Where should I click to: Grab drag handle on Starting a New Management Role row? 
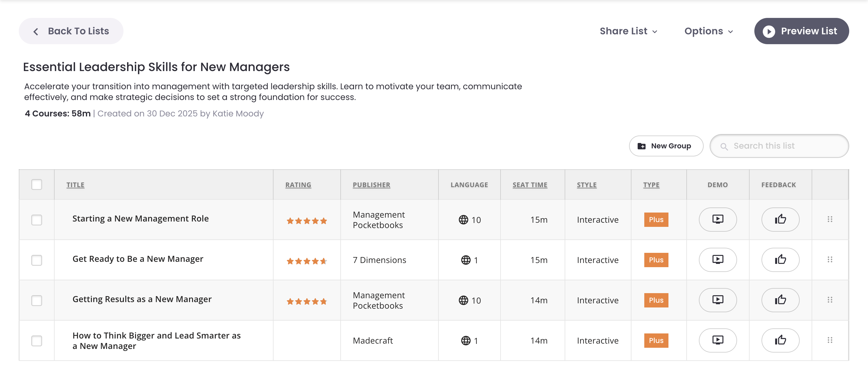pos(830,219)
